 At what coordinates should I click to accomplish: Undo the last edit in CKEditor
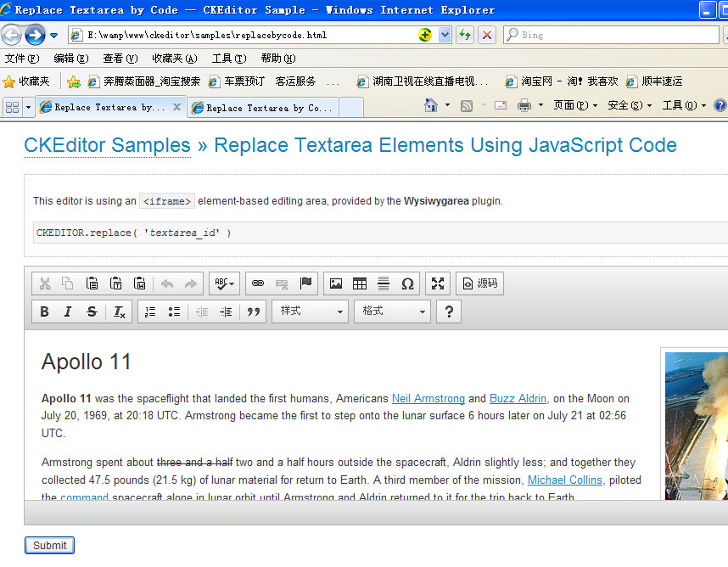pos(167,283)
